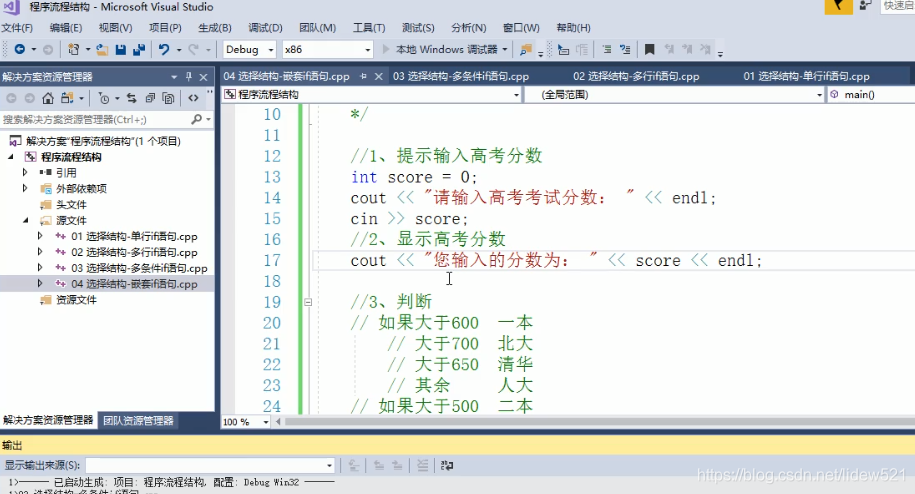Click Sync with Active Document icon
The image size is (915, 494).
(x=132, y=98)
